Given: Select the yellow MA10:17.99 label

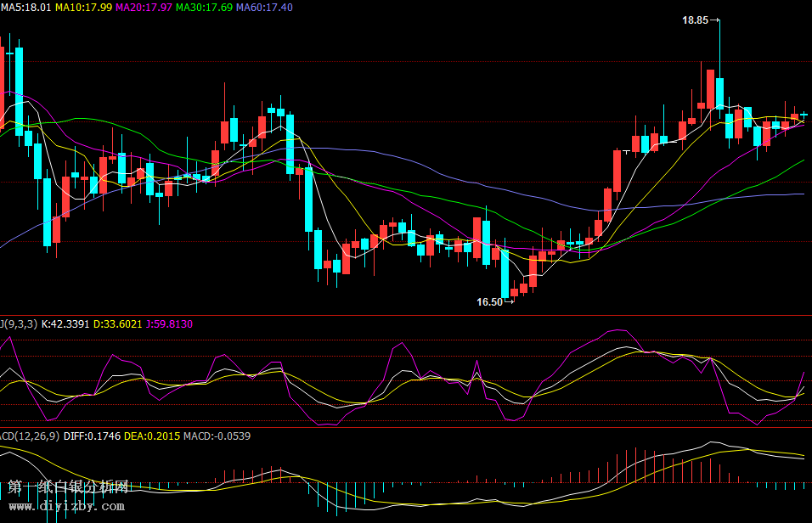Looking at the screenshot, I should (x=83, y=7).
